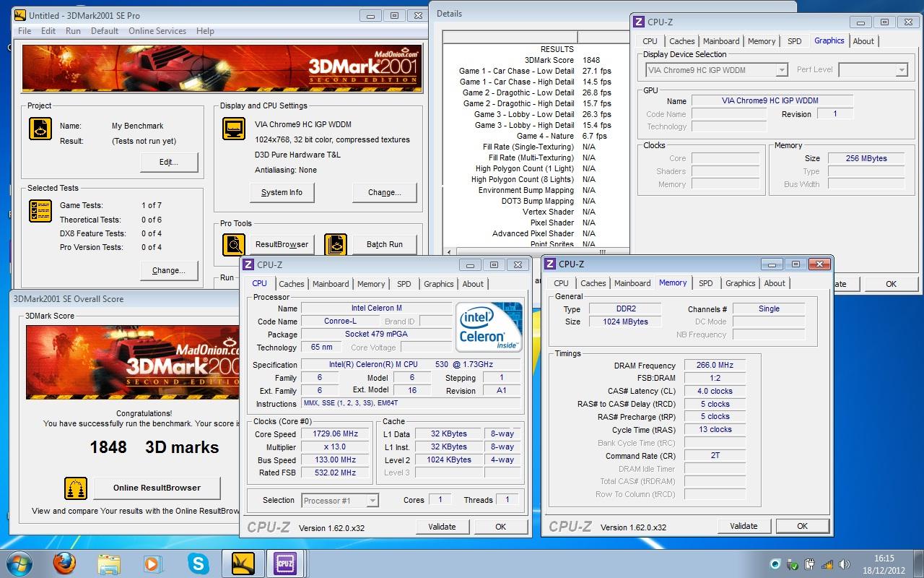Switch to CPU-Z taskbar button

point(285,563)
